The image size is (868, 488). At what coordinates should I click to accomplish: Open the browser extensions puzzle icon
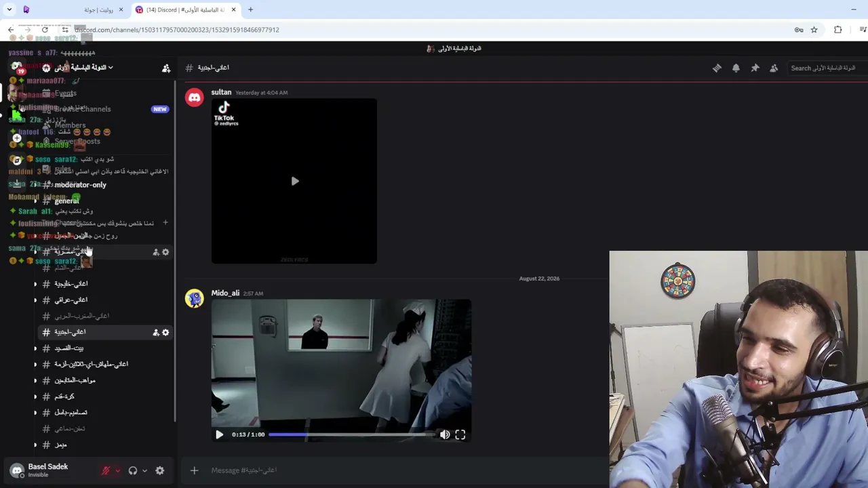click(838, 30)
